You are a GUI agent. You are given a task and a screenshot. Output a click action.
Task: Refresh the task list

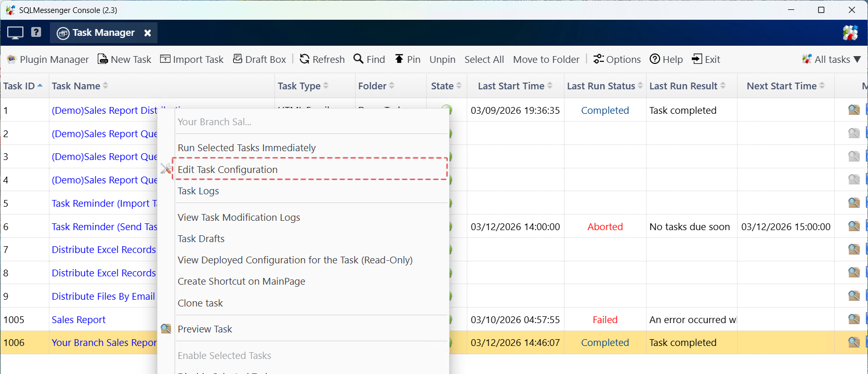[x=322, y=59]
